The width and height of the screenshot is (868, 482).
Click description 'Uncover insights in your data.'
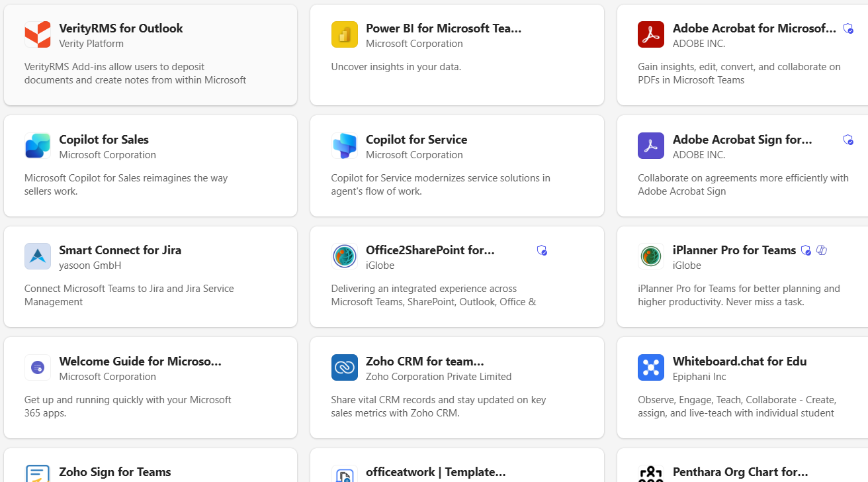(396, 67)
